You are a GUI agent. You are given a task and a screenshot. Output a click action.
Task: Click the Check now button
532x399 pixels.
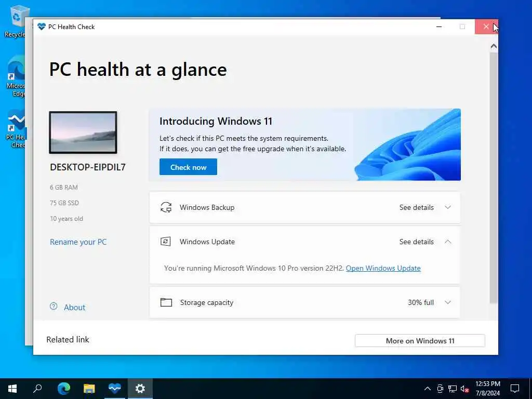[188, 167]
